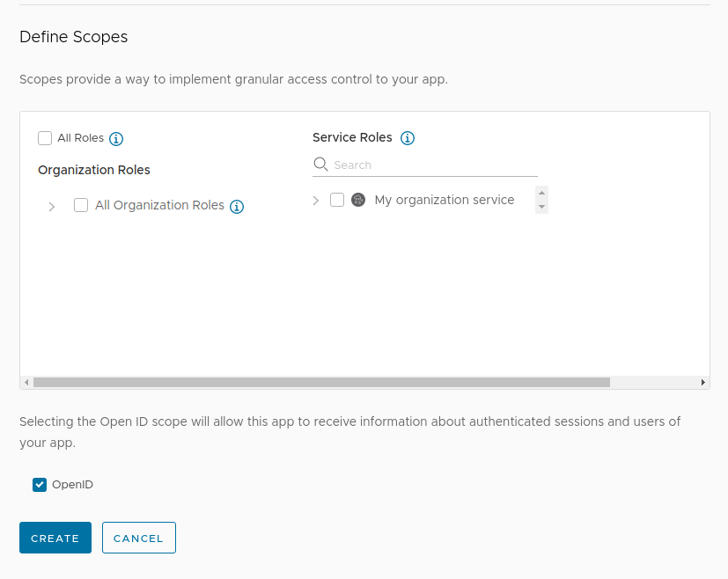This screenshot has height=579, width=728.
Task: Click the down arrow on the service list spinner
Action: (540, 207)
